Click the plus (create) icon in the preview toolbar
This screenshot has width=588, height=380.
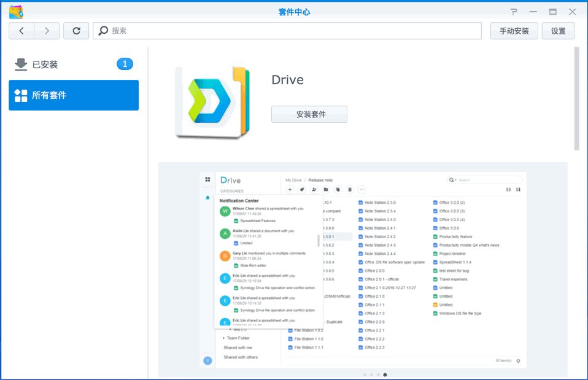click(x=290, y=189)
